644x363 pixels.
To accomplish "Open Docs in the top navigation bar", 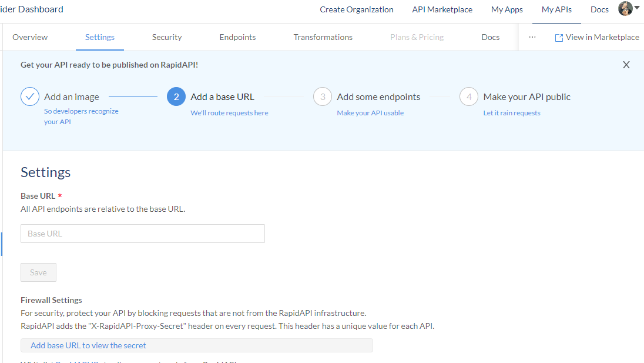I will click(600, 9).
